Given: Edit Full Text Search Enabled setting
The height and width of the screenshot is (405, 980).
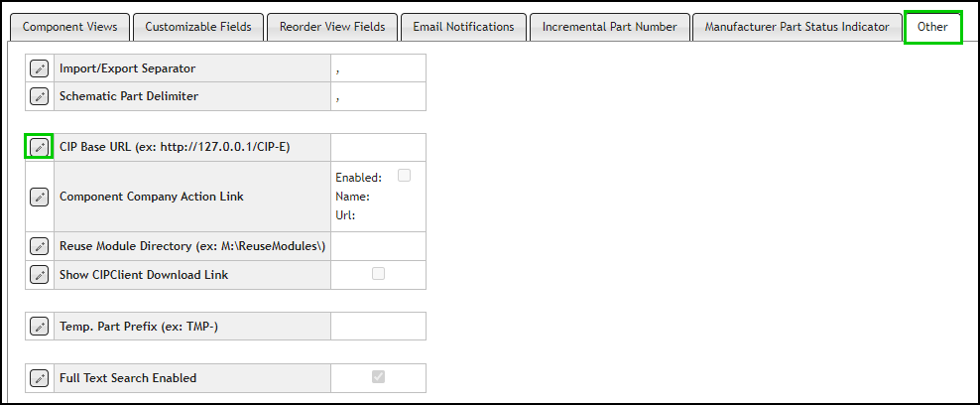Looking at the screenshot, I should tap(40, 378).
